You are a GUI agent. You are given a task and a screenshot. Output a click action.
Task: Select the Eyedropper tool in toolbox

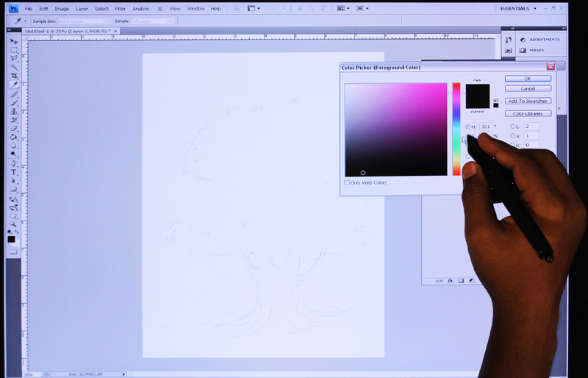[x=14, y=85]
